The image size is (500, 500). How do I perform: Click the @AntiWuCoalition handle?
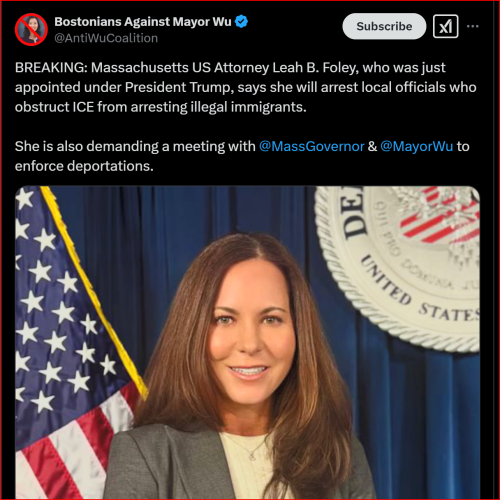(x=106, y=38)
